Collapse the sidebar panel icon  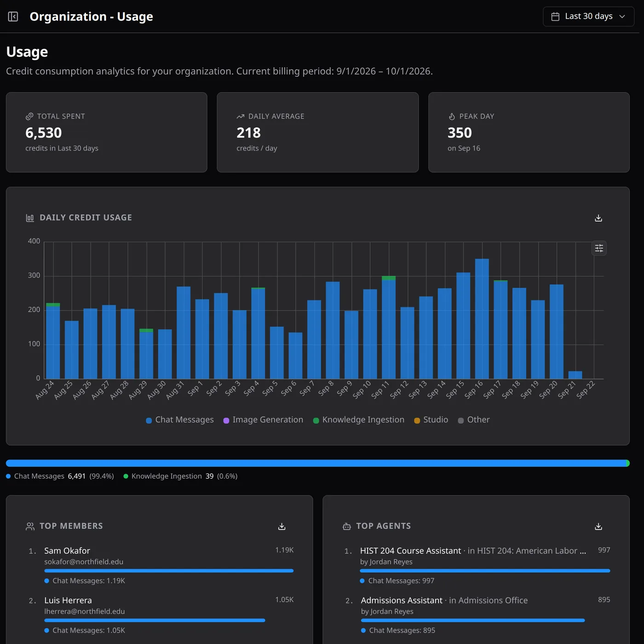tap(13, 17)
